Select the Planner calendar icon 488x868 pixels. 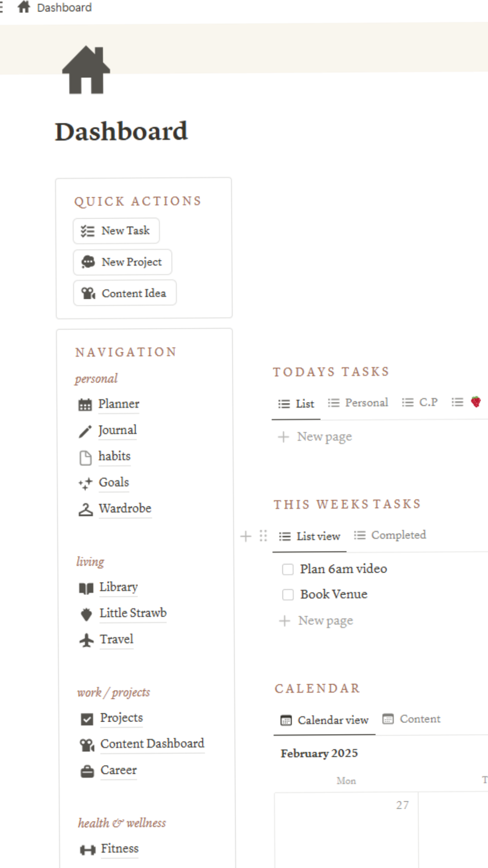(x=86, y=404)
